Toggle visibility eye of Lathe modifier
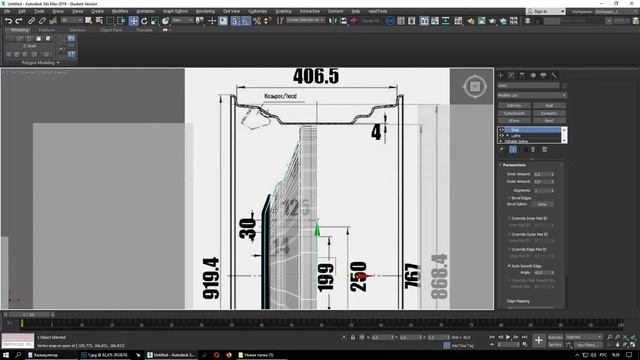This screenshot has height=360, width=640. coord(502,136)
